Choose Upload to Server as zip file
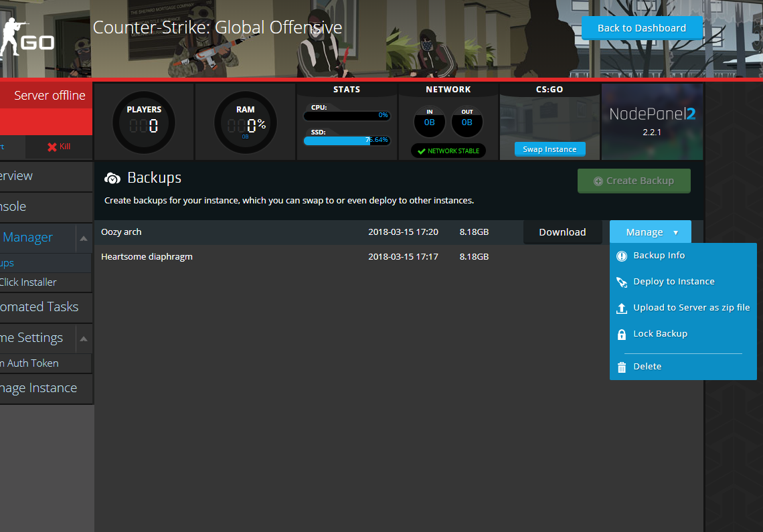Screen dimensions: 763x532 pos(691,308)
